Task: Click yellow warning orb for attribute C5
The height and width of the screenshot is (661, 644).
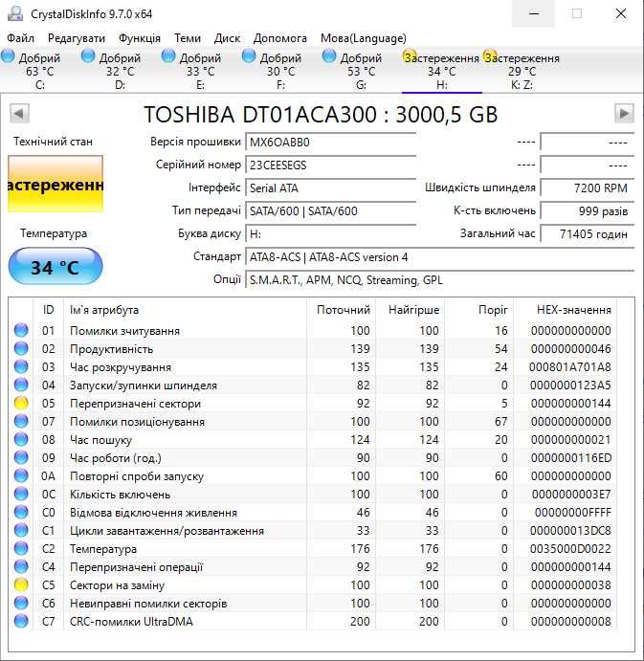Action: pyautogui.click(x=21, y=584)
